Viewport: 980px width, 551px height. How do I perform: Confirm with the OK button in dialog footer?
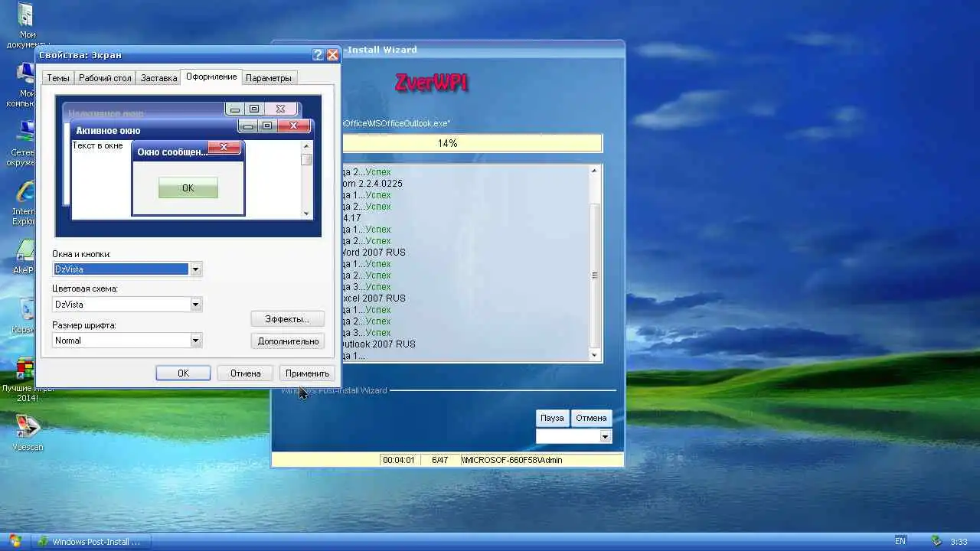pos(183,373)
